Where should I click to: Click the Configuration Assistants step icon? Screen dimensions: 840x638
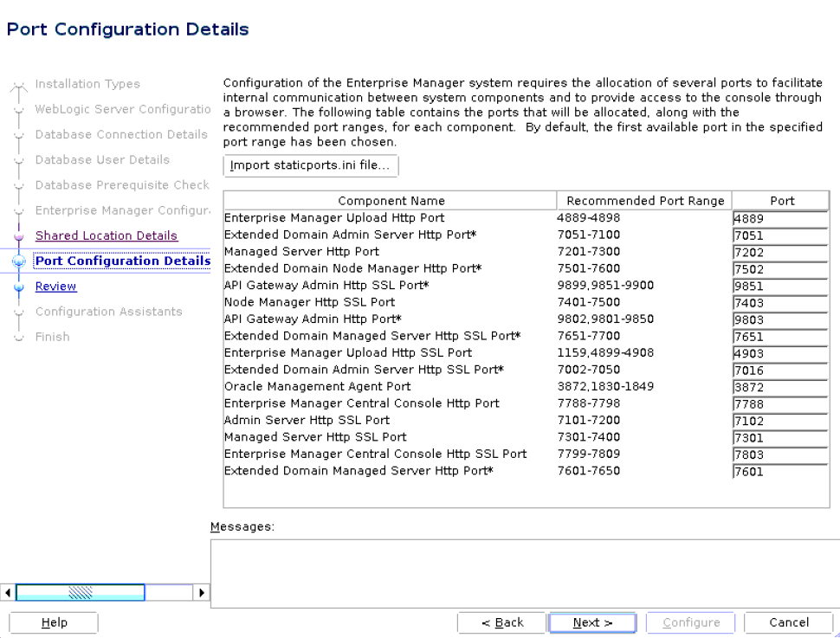(19, 312)
